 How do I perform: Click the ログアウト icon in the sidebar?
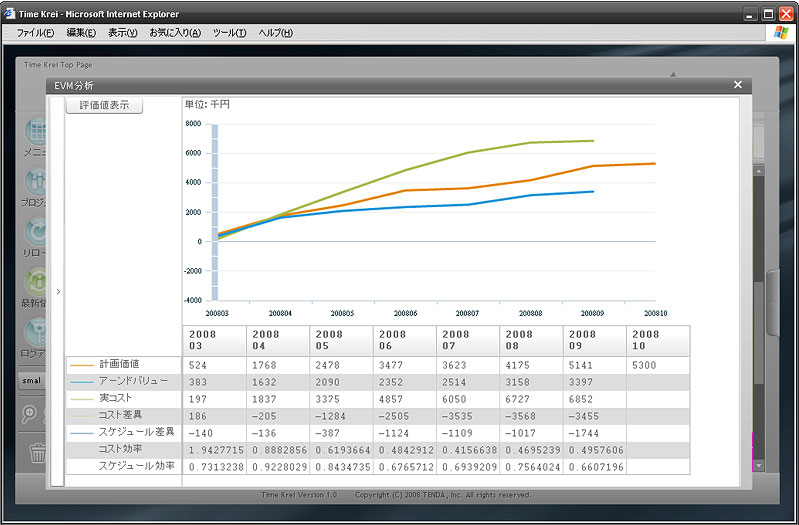coord(36,333)
